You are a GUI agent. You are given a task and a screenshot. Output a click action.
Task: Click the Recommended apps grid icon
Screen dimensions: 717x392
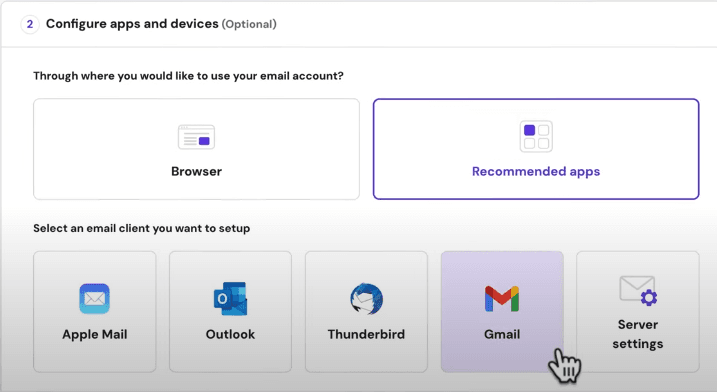point(536,136)
